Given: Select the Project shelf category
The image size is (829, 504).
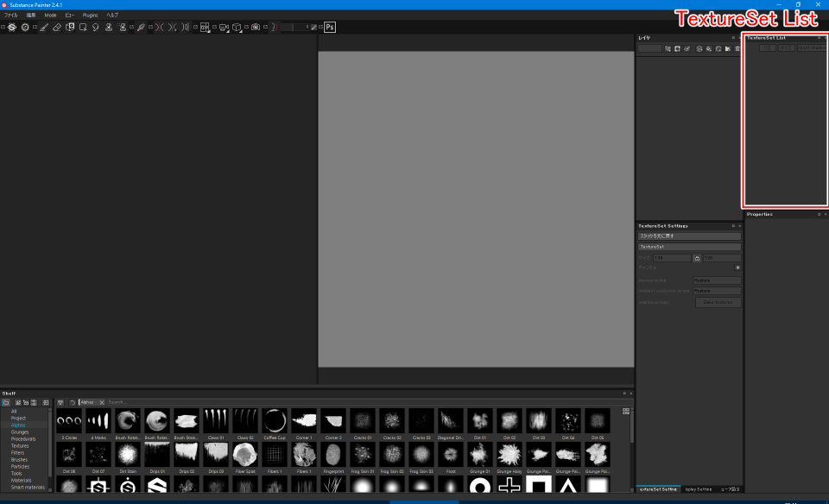Looking at the screenshot, I should (18, 419).
